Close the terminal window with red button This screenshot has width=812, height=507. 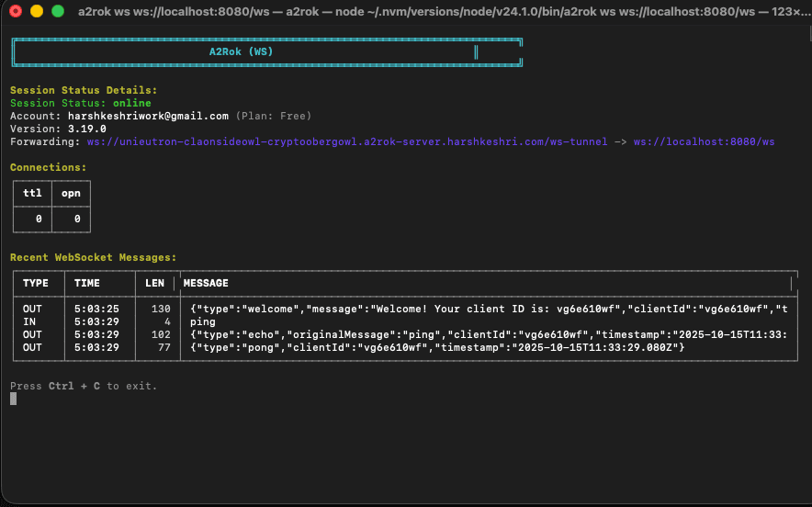pos(16,11)
